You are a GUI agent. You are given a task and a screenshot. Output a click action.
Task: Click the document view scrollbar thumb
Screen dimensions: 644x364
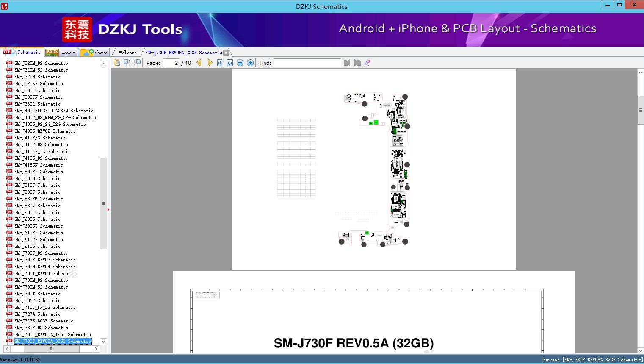click(641, 110)
